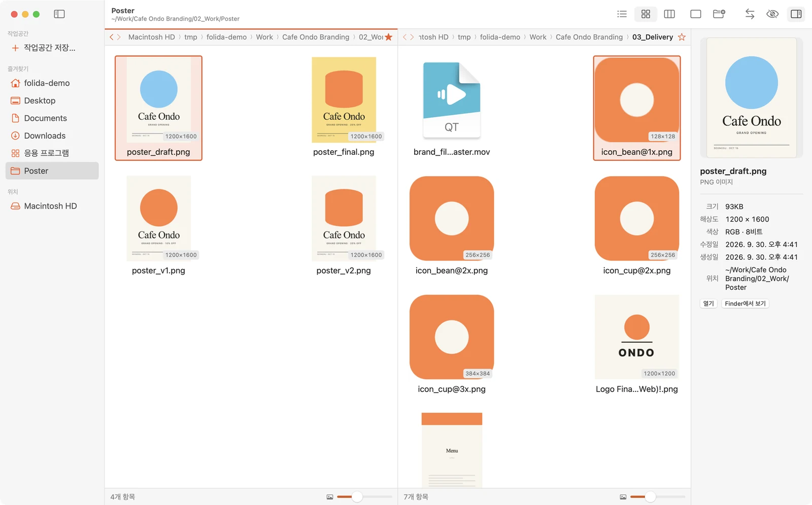The height and width of the screenshot is (505, 812).
Task: Click Cafe Ondo Branding in right breadcrumb
Action: [589, 37]
